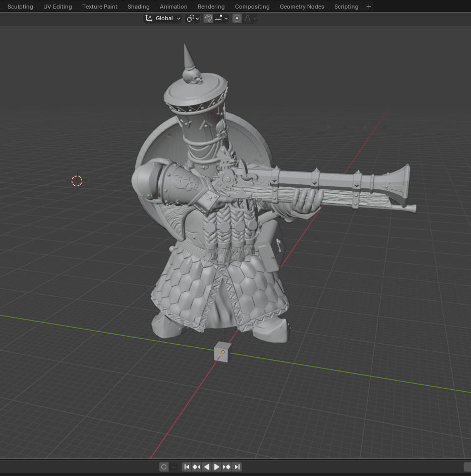Select the small cube at the origin
The width and height of the screenshot is (471, 476).
[x=222, y=352]
